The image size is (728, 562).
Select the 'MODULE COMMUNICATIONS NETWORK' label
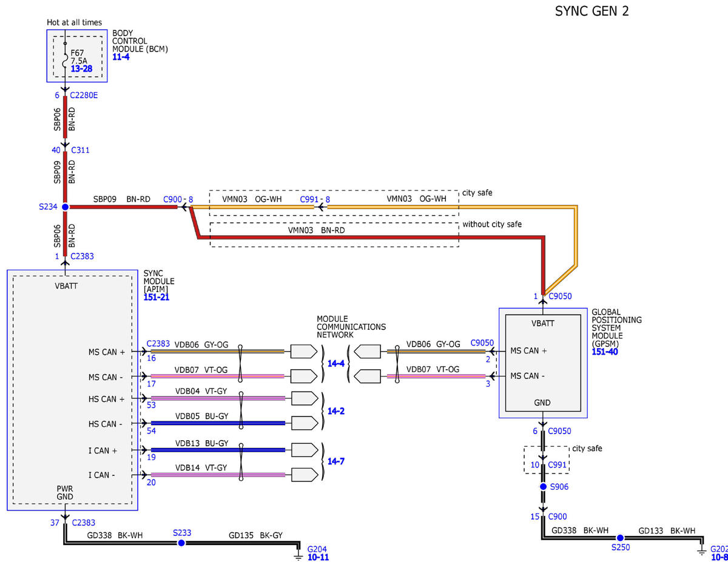pyautogui.click(x=351, y=327)
